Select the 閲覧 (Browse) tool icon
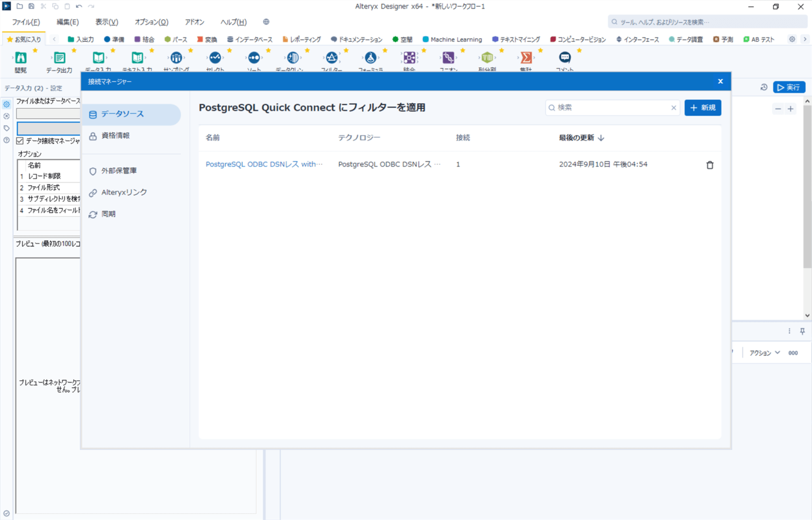 click(21, 58)
